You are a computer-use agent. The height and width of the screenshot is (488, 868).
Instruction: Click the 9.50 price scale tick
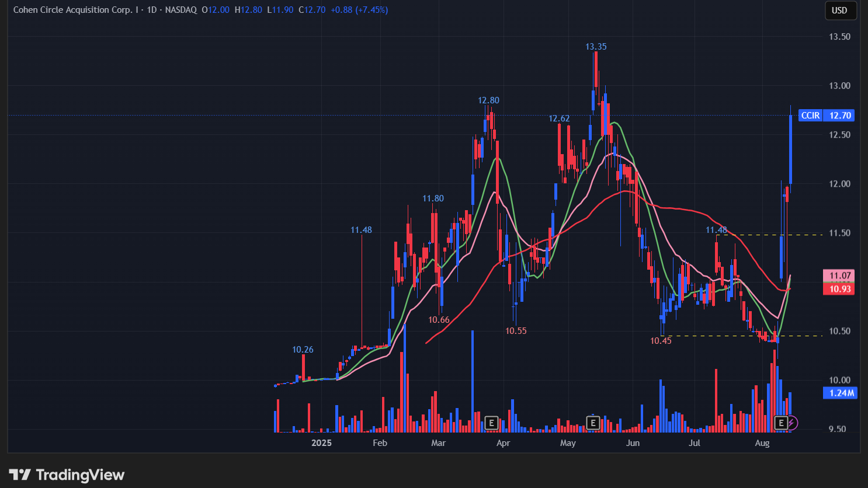[837, 429]
